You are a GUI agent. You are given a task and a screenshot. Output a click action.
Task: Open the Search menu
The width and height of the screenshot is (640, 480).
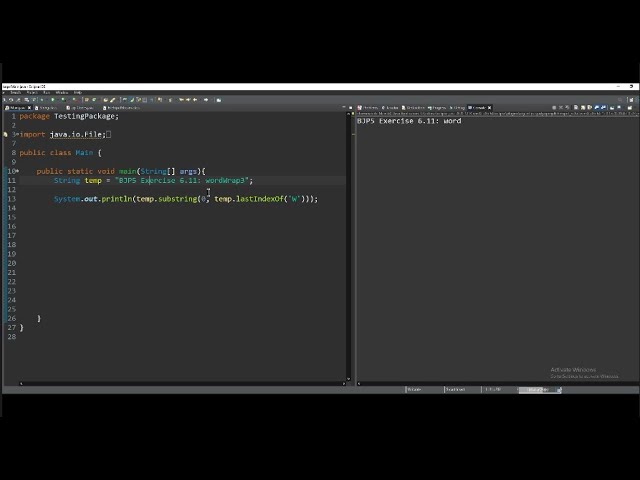tap(16, 93)
